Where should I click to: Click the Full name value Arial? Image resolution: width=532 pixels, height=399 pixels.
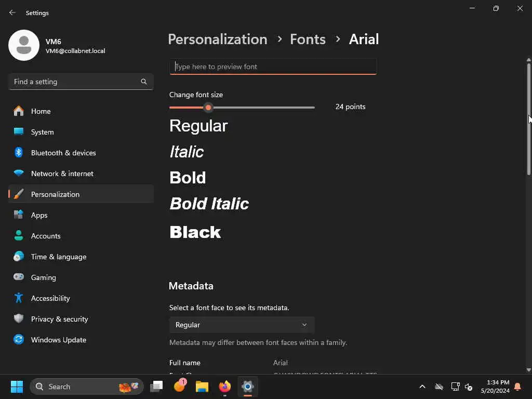coord(280,363)
